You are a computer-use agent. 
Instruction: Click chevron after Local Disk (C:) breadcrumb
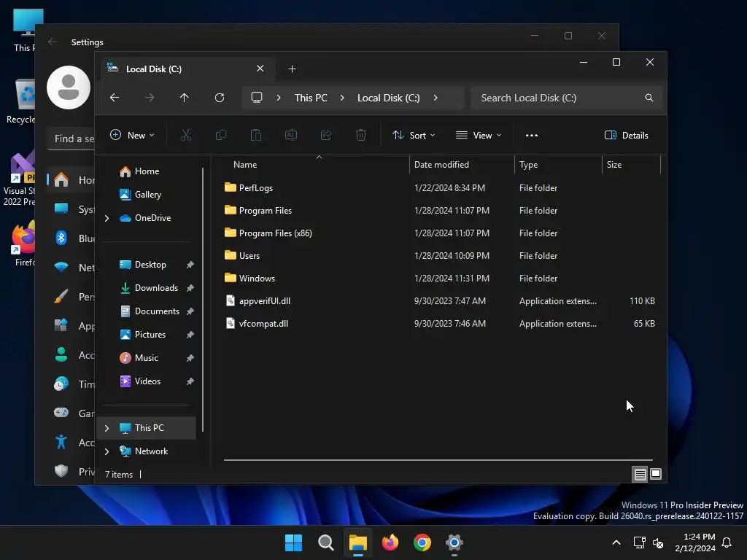click(x=436, y=98)
